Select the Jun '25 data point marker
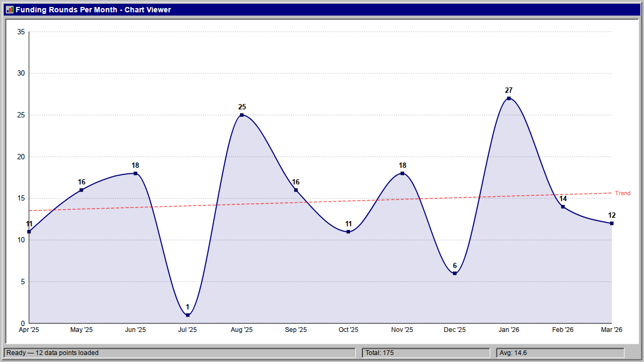Screen dimensions: 644x362 (135, 173)
